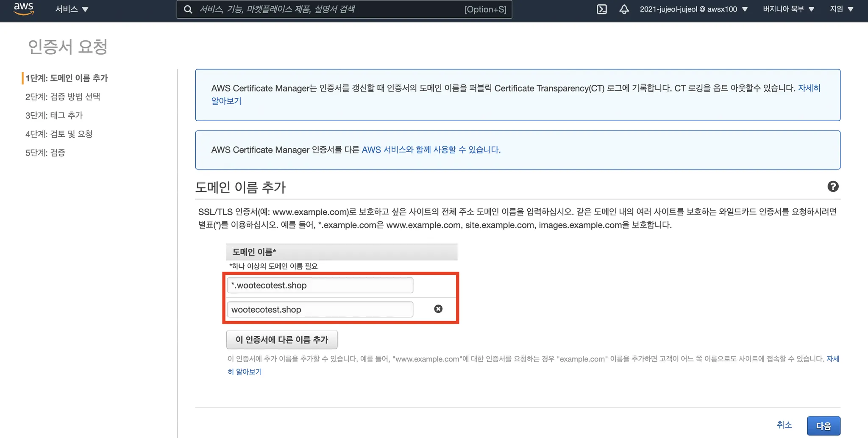
Task: Click the help question mark icon
Action: (833, 186)
